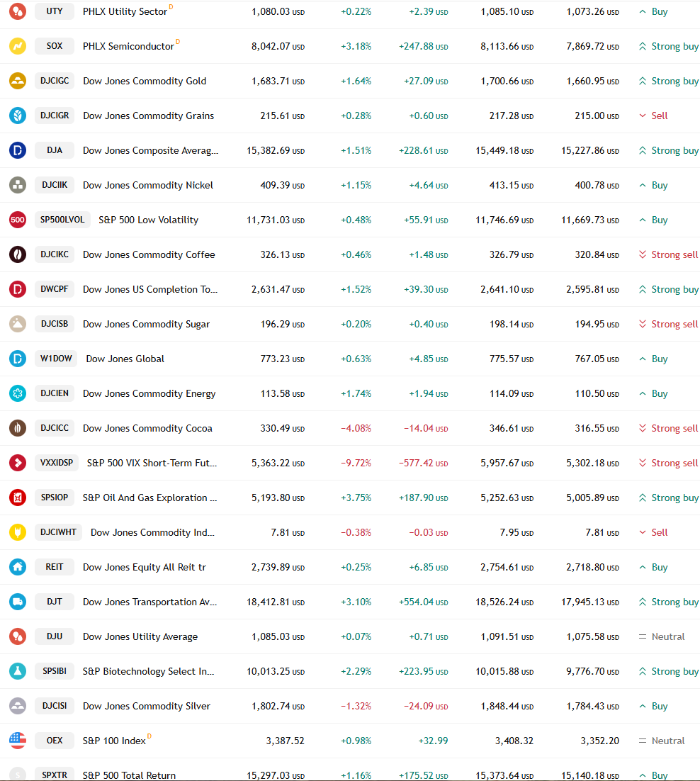Viewport: 700px width, 781px height.
Task: Click the low value 9,776.70 USD
Action: coord(592,671)
